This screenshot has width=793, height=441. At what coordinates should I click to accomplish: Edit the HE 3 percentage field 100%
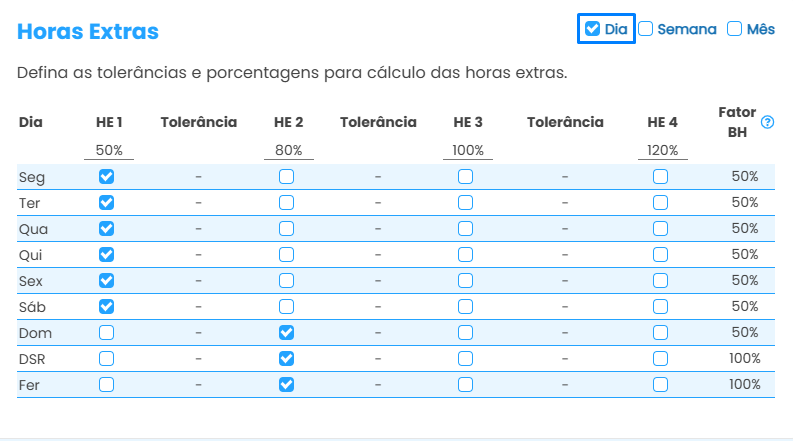[467, 151]
